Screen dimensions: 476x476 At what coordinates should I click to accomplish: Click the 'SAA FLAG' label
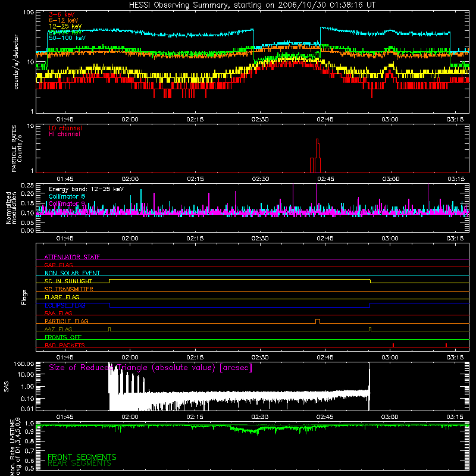coord(58,313)
